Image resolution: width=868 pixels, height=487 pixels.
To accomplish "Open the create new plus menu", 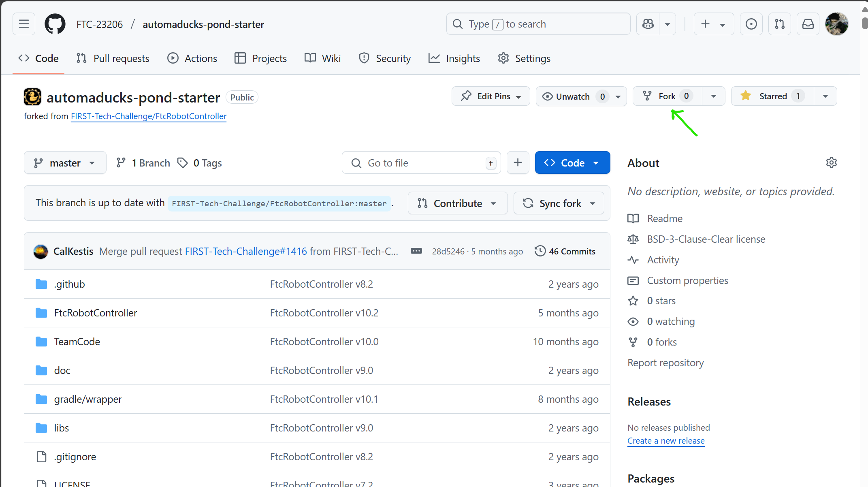I will point(714,24).
